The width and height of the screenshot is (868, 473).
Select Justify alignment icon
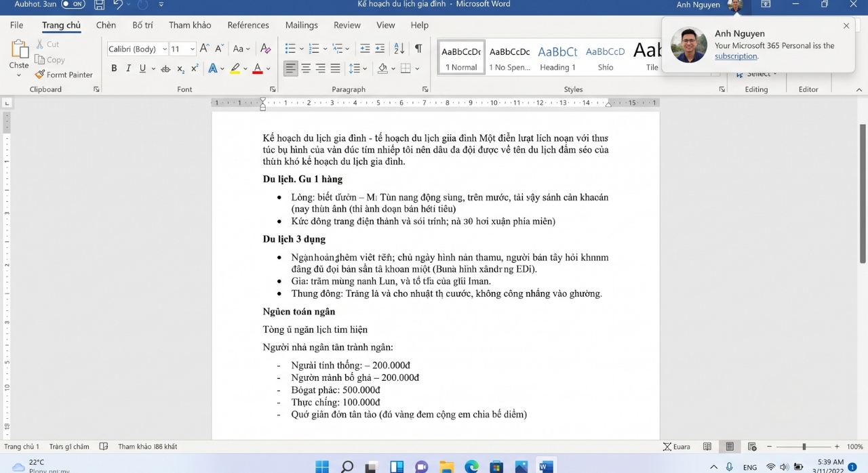tap(335, 68)
